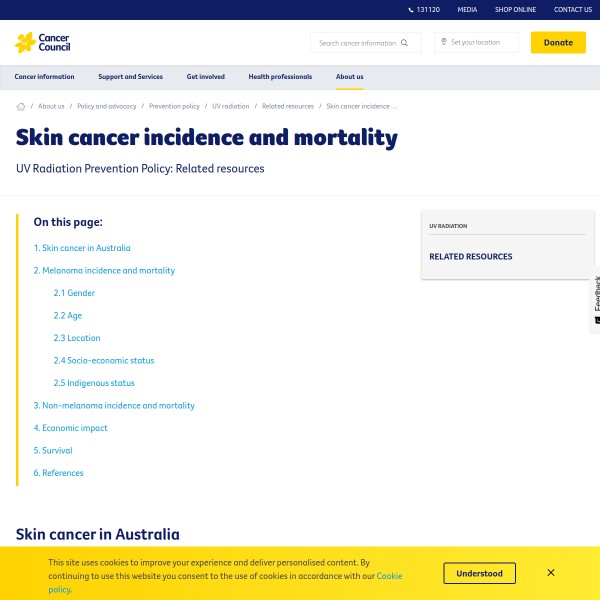Viewport: 600px width, 600px height.
Task: Go to UV radiation breadcrumb
Action: click(x=231, y=106)
